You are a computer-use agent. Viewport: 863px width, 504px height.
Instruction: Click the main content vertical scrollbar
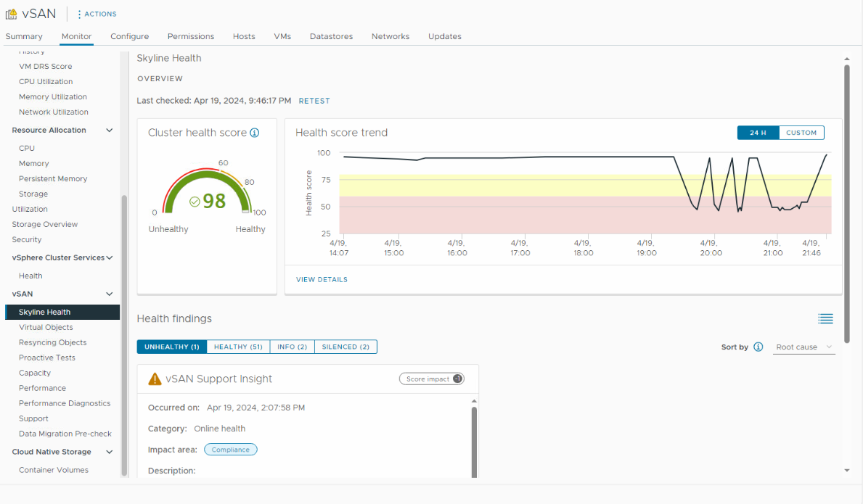(847, 203)
